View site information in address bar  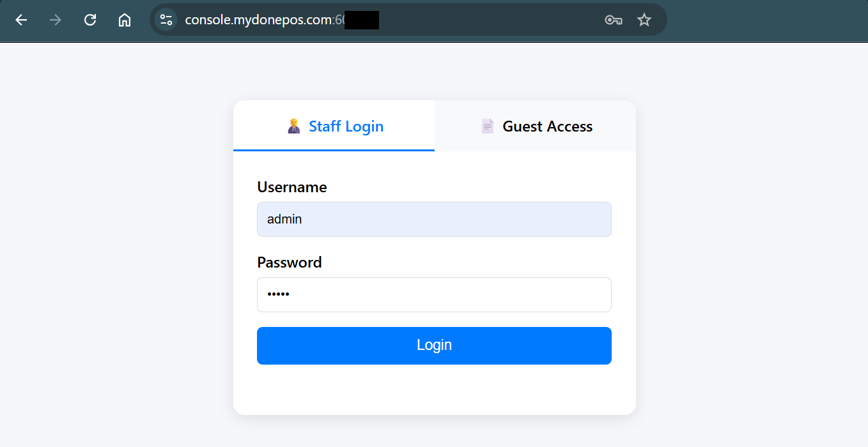pyautogui.click(x=166, y=20)
